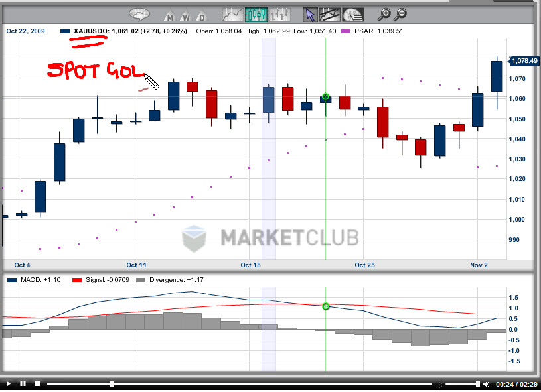Image resolution: width=541 pixels, height=392 pixels.
Task: Stop the video
Action: coord(37,384)
